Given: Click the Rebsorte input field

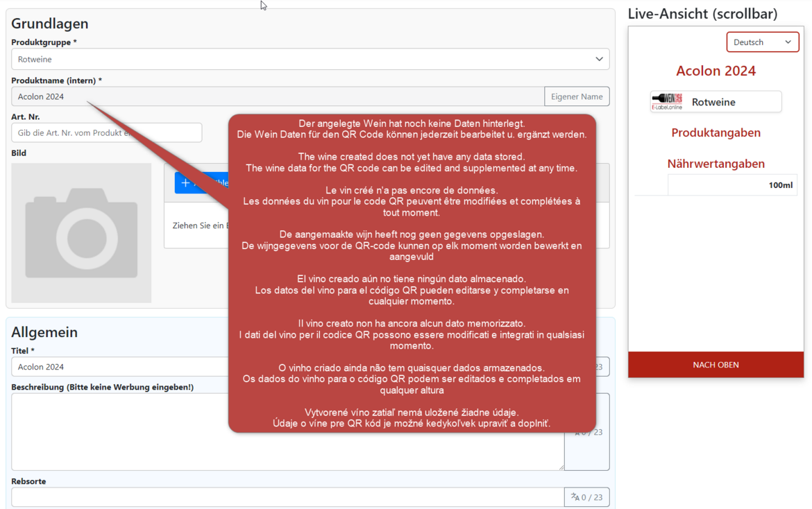Looking at the screenshot, I should coord(287,497).
